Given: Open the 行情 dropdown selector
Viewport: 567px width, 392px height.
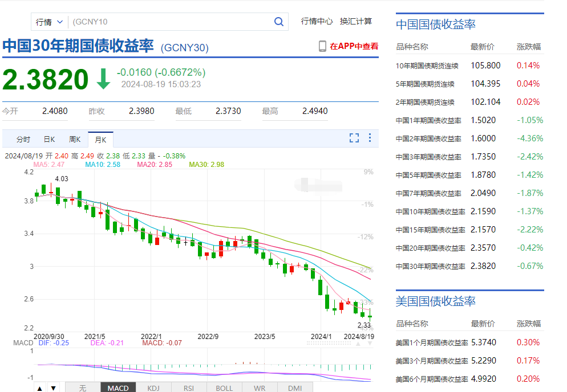Looking at the screenshot, I should click(49, 22).
